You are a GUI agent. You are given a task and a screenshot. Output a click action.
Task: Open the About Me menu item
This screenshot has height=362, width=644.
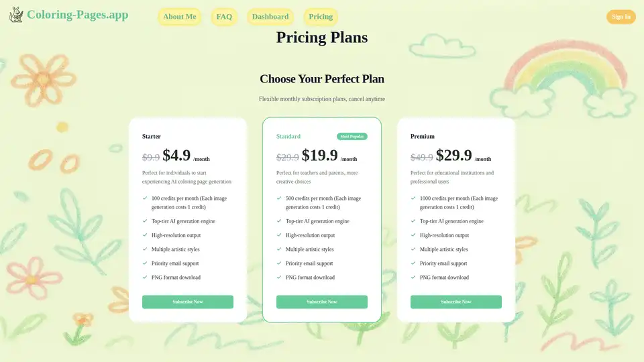point(179,17)
